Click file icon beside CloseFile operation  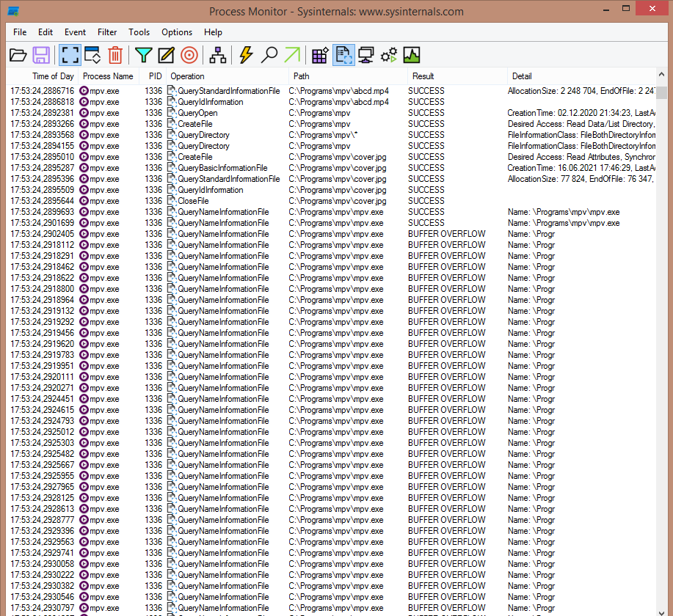point(172,201)
